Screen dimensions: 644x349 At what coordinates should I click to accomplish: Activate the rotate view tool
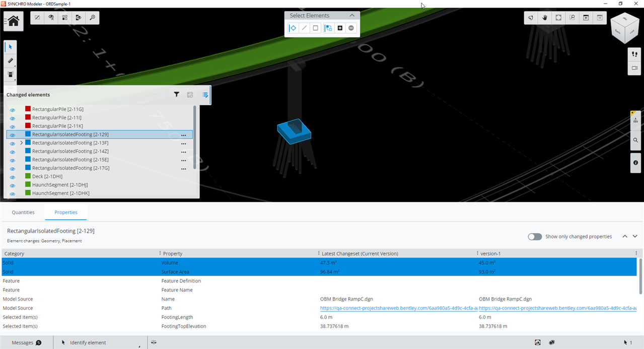tap(530, 18)
